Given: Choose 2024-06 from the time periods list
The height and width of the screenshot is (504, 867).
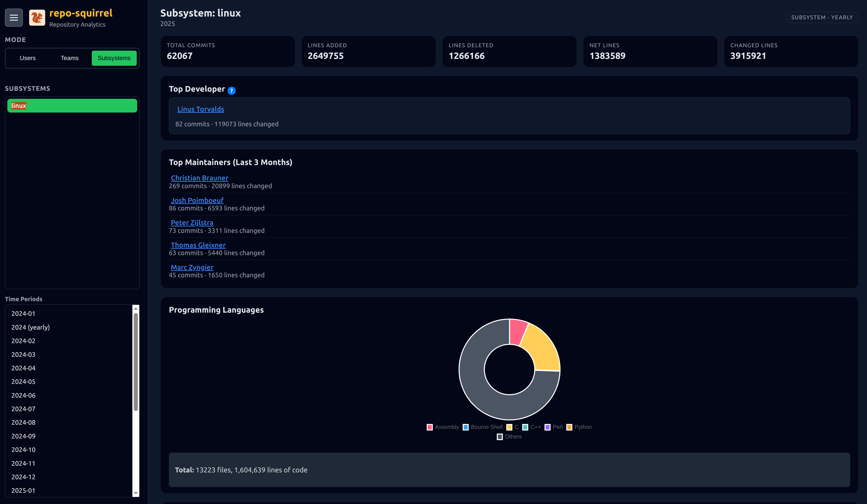Looking at the screenshot, I should click(x=23, y=395).
